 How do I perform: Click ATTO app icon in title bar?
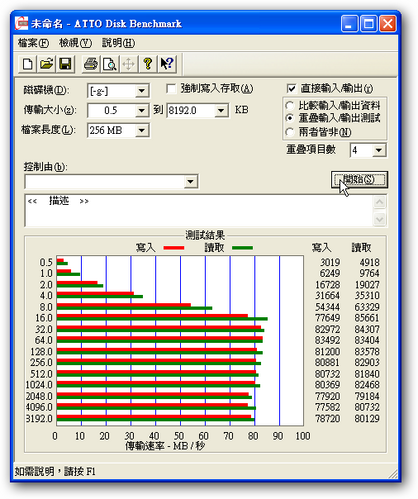pos(22,23)
